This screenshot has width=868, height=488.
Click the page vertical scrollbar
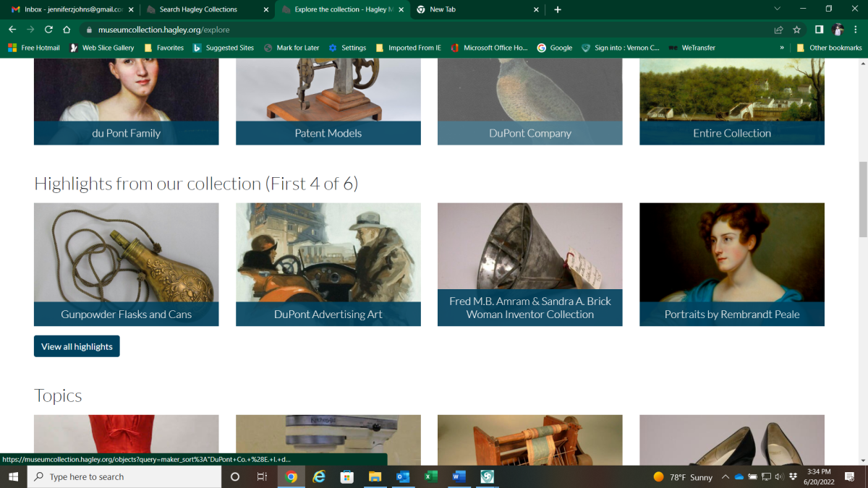[862, 199]
